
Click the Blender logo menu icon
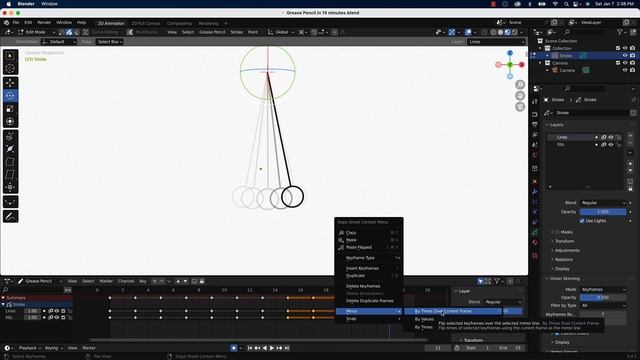7,22
